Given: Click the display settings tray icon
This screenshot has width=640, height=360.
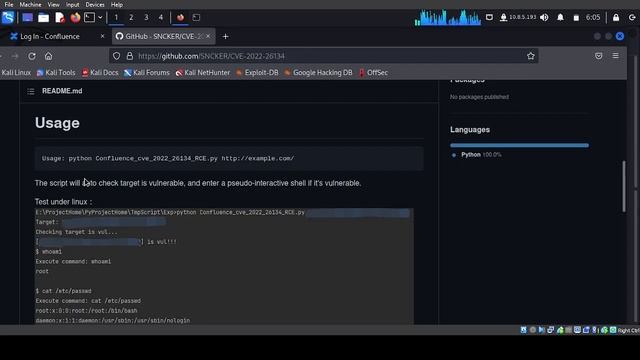Looking at the screenshot, I should tap(489, 18).
